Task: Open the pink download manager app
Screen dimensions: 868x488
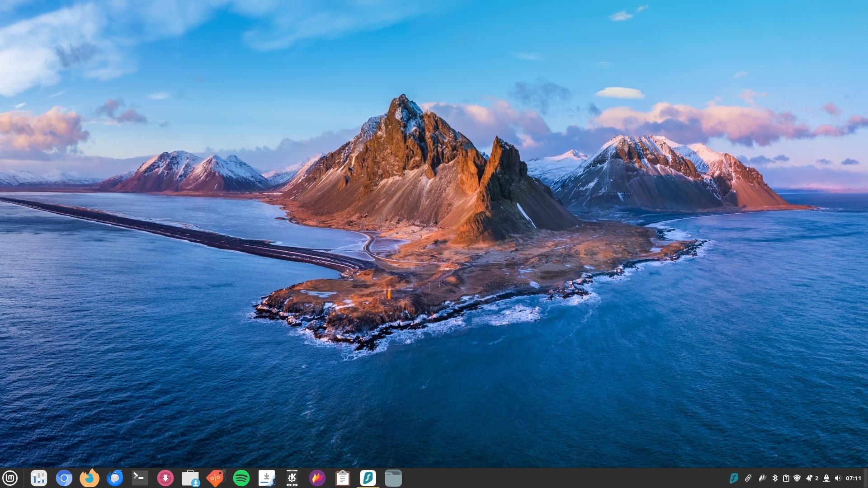Action: (165, 478)
